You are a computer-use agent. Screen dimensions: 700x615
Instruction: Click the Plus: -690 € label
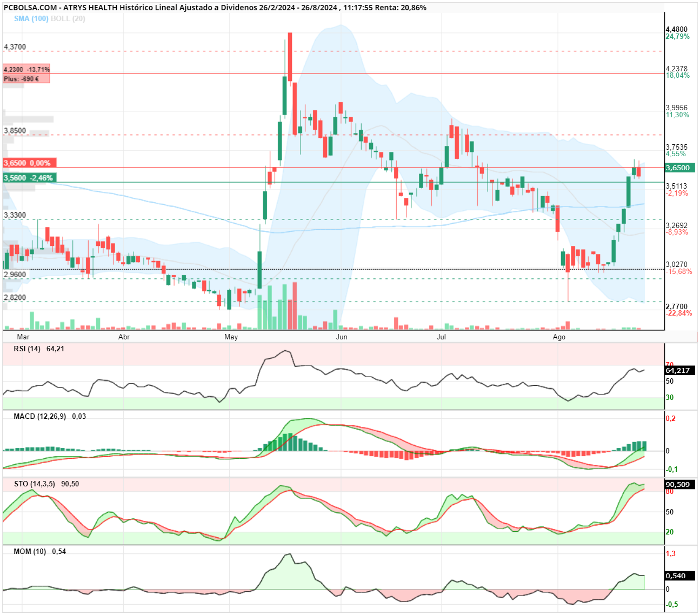[21, 79]
